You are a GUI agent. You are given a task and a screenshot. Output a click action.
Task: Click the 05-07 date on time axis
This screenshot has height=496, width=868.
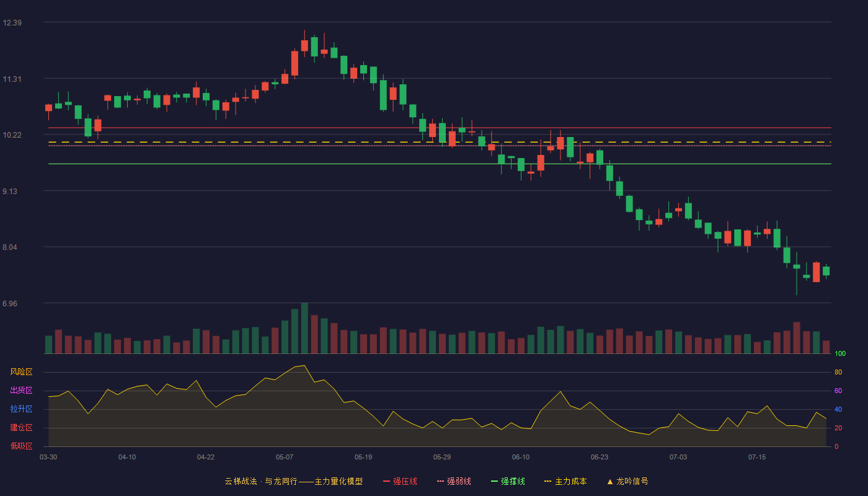coord(285,457)
